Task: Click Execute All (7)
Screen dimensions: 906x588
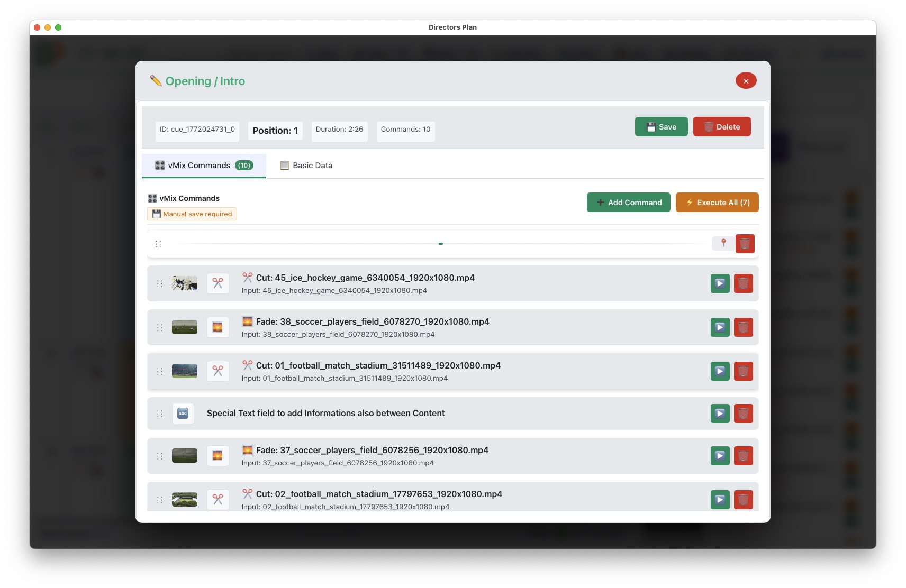Action: (x=717, y=202)
